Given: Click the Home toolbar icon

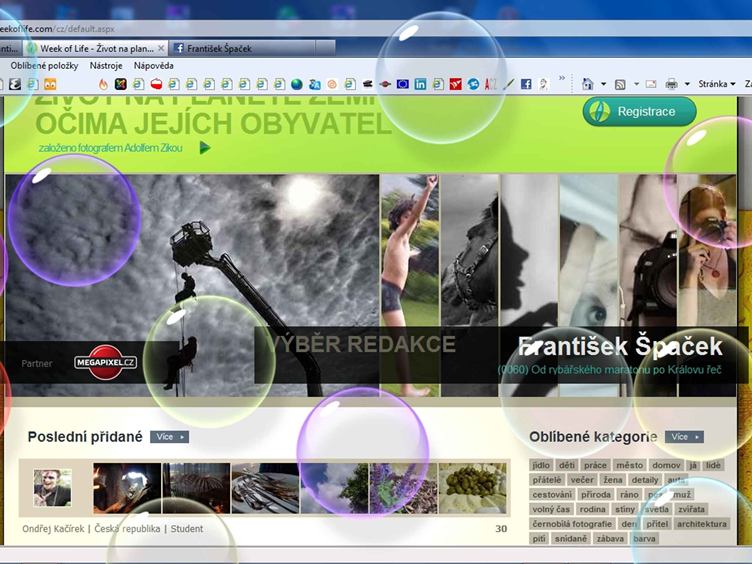Looking at the screenshot, I should pyautogui.click(x=588, y=84).
